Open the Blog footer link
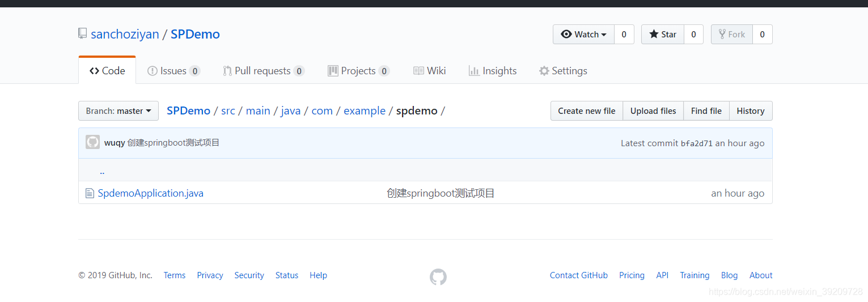 click(x=729, y=275)
